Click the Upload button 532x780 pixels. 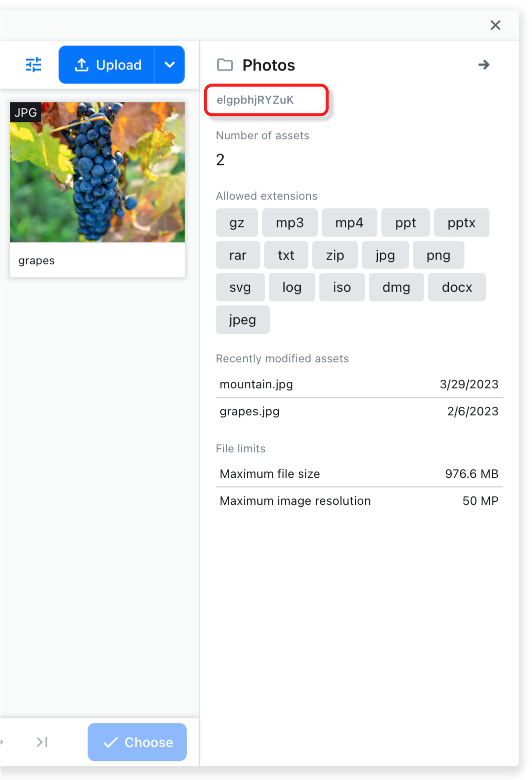click(x=107, y=65)
